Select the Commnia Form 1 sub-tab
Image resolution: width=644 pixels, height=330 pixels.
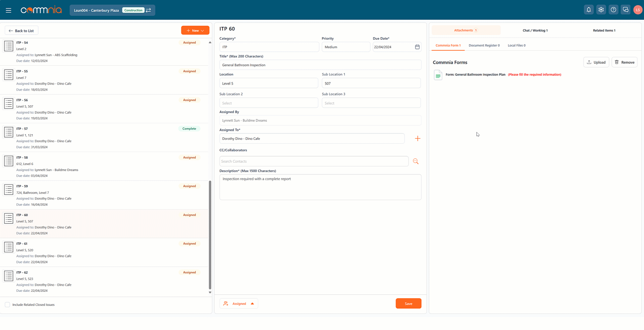[448, 45]
